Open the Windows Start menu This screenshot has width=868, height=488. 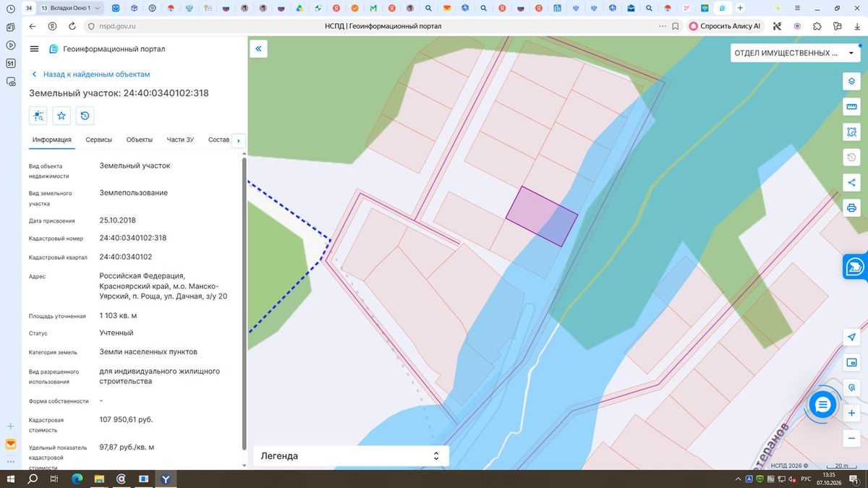tap(12, 479)
